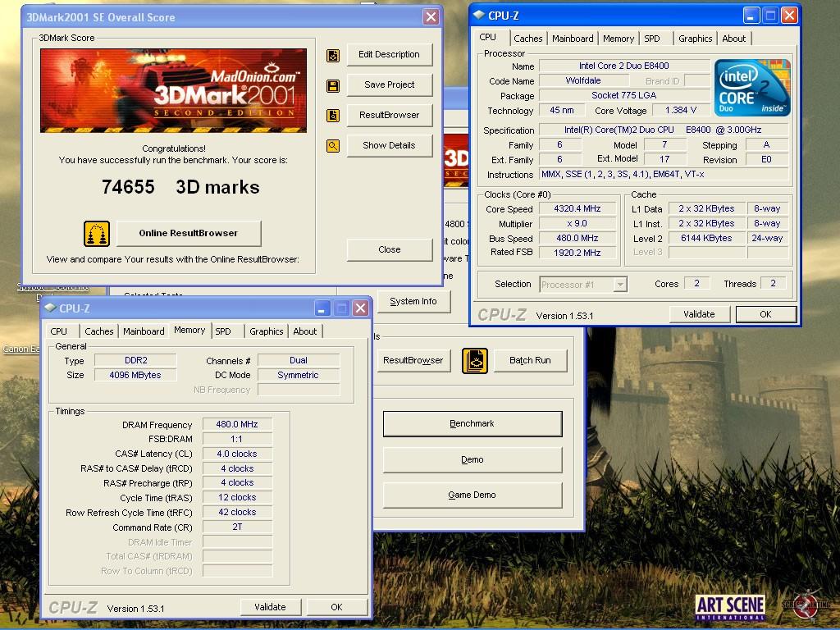840x630 pixels.
Task: Click the CAS# Latency 4.0 clocks value
Action: click(x=237, y=454)
